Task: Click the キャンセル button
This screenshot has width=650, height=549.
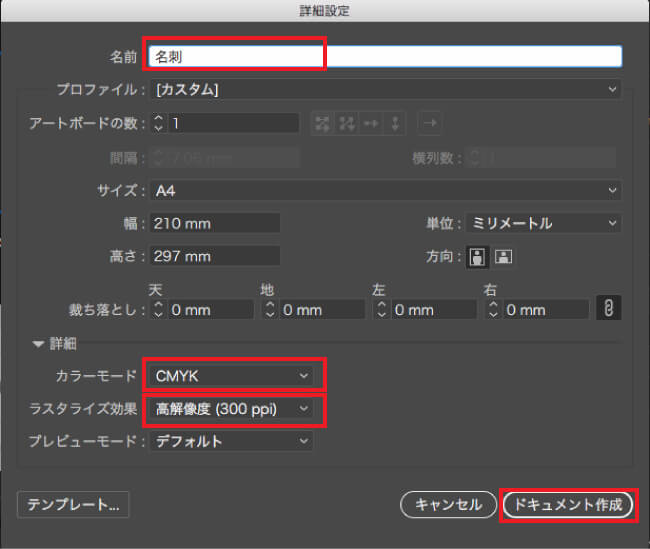Action: click(448, 505)
